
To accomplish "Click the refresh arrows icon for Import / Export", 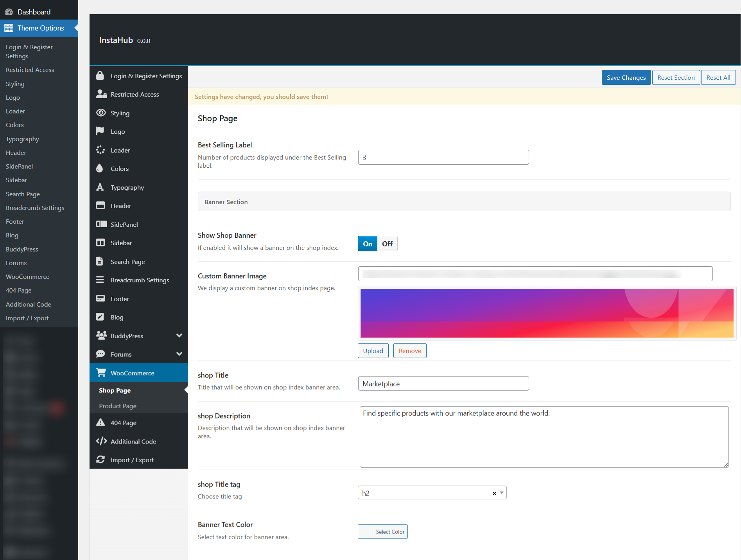I will pos(100,459).
